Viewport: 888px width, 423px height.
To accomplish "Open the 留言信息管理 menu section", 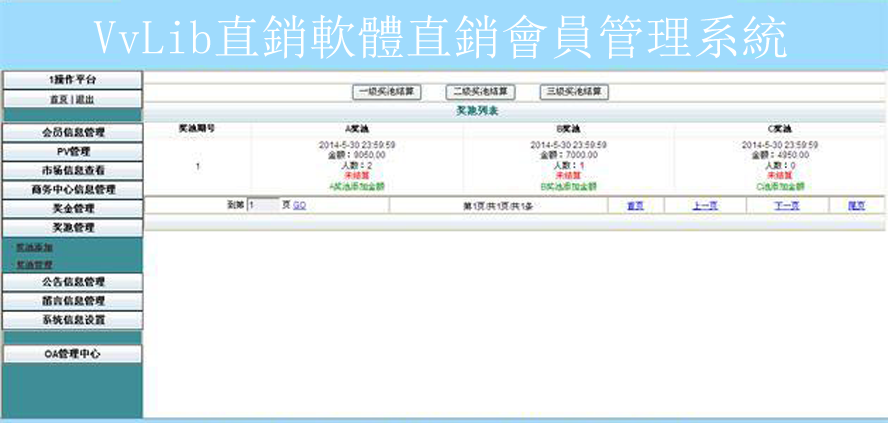I will (x=72, y=301).
